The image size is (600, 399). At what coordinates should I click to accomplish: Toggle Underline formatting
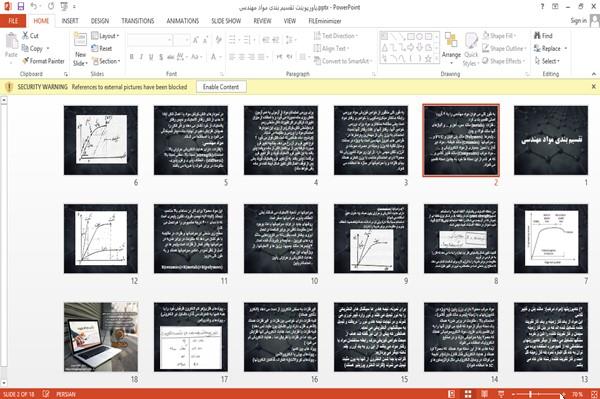(x=151, y=57)
